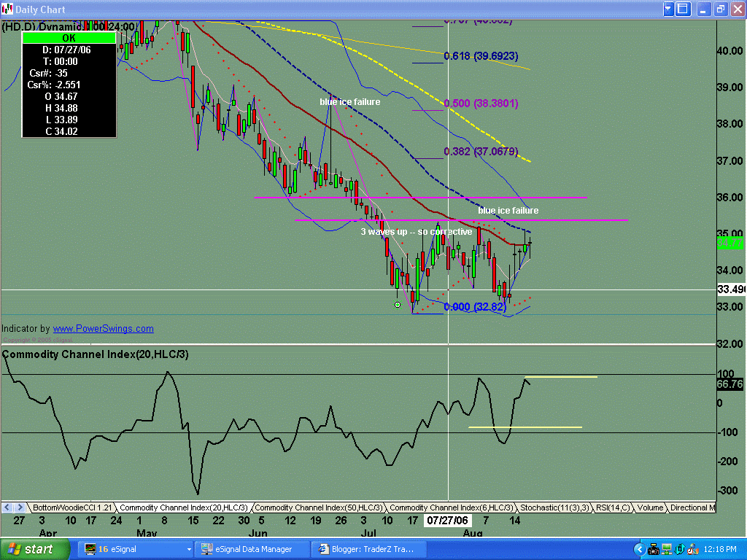The height and width of the screenshot is (560, 747).
Task: Open the Windows start menu
Action: click(35, 549)
